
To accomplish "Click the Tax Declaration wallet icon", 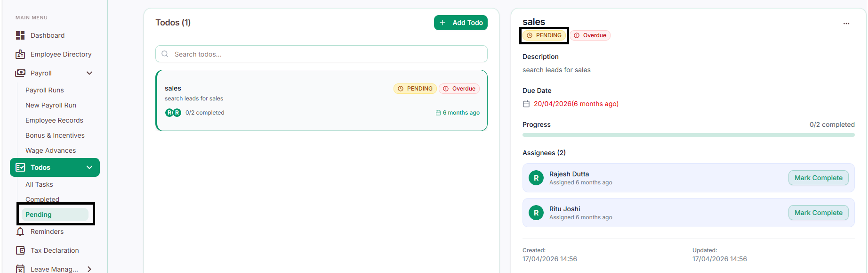I will [x=20, y=250].
